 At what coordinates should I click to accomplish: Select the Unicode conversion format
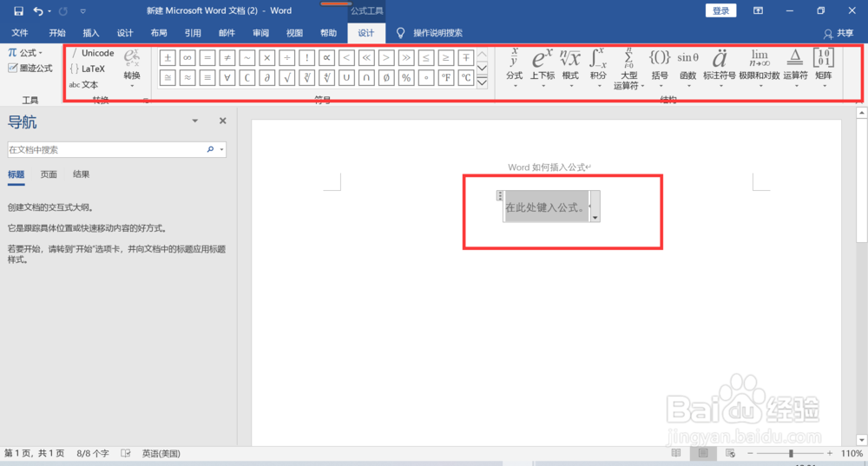[93, 53]
